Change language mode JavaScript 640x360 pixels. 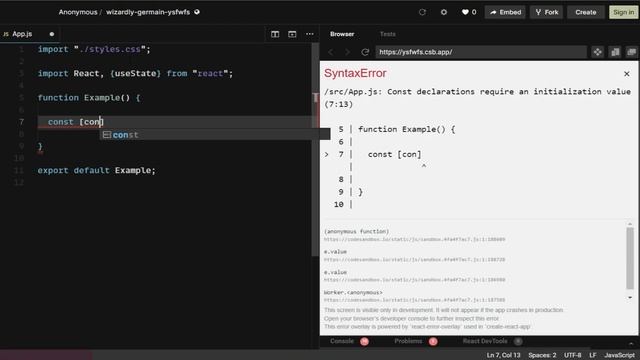click(x=620, y=355)
